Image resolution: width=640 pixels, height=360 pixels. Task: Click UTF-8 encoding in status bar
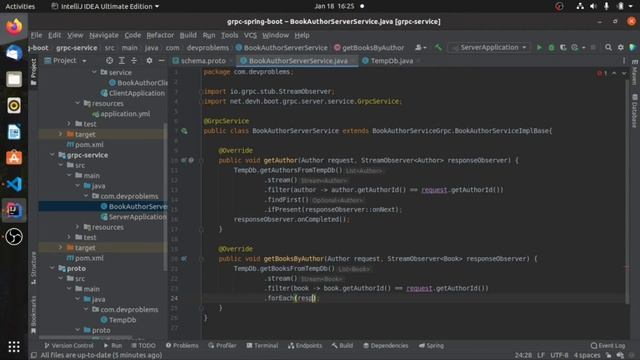[559, 356]
